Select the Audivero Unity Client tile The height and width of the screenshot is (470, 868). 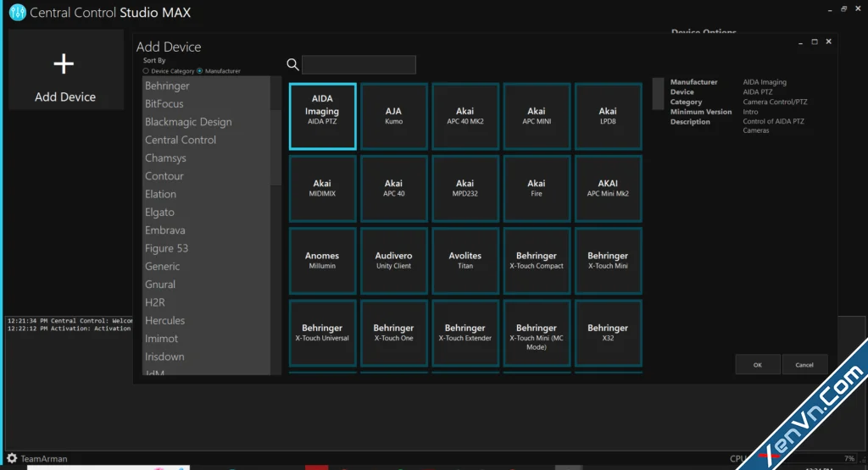tap(393, 261)
